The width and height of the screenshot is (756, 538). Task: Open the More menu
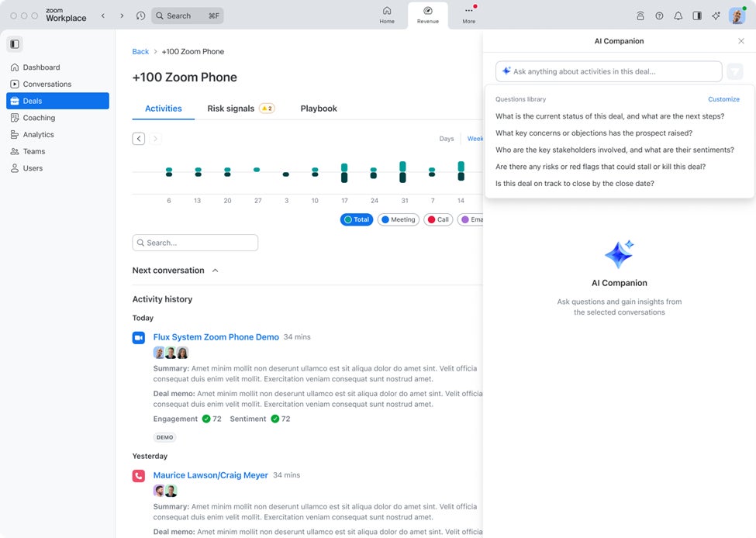pos(468,15)
